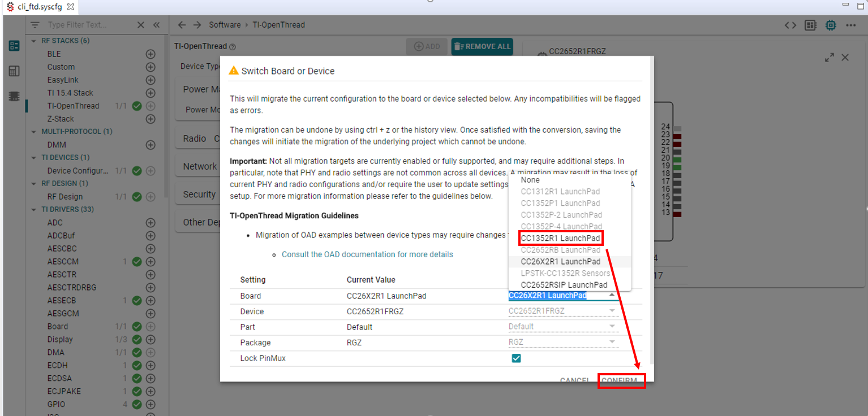Collapse the RF STACKS section

tap(33, 40)
